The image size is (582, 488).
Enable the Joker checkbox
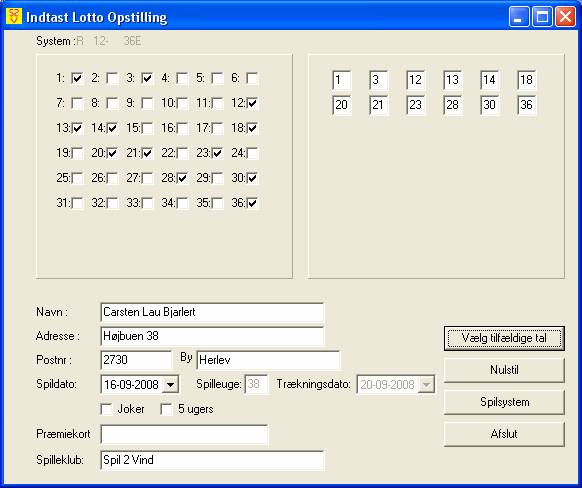[107, 409]
